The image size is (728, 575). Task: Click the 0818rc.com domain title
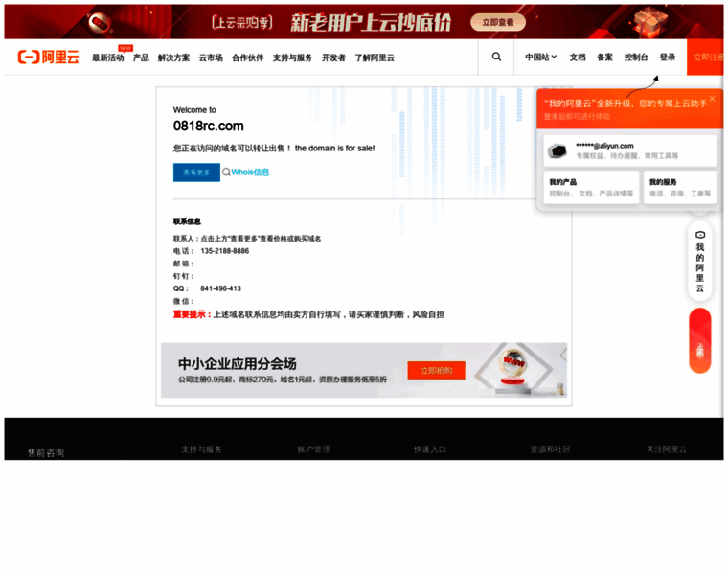[209, 126]
